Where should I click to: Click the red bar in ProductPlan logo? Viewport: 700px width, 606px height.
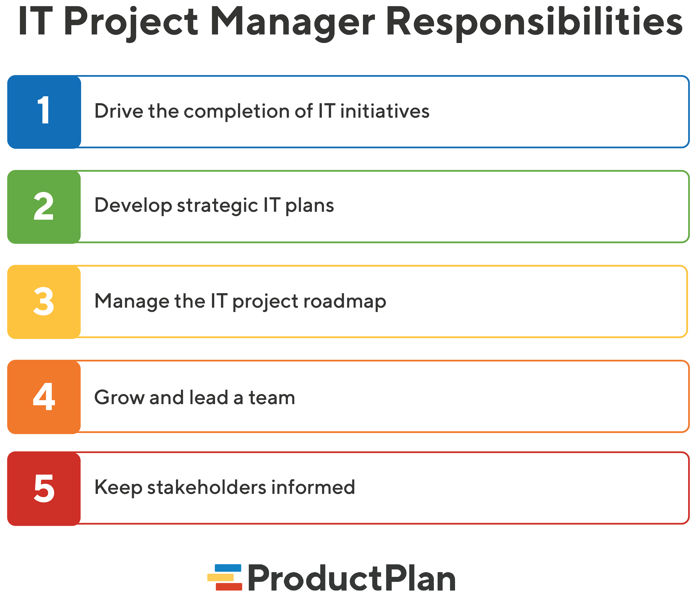click(x=229, y=587)
